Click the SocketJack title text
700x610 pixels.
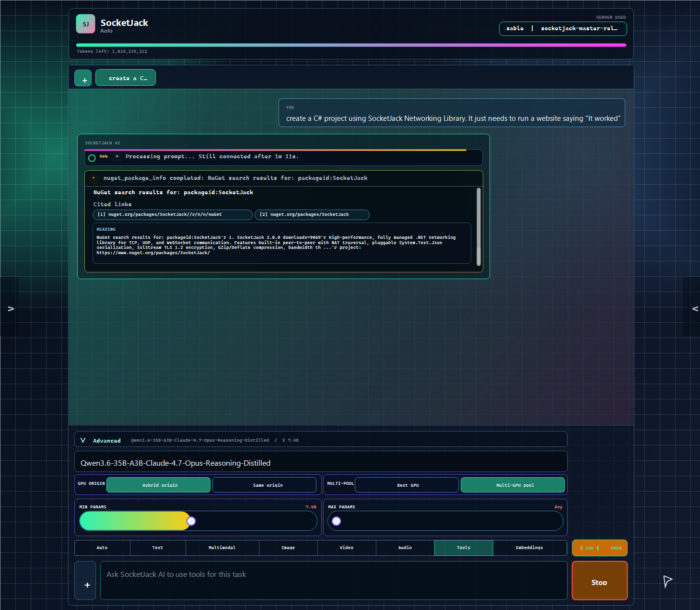click(x=124, y=23)
